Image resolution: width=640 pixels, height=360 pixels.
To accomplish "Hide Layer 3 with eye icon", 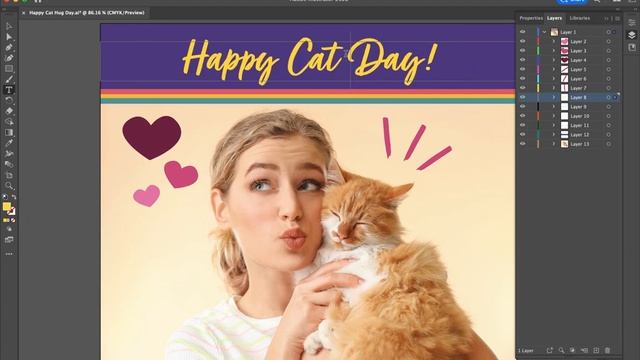I will [522, 51].
